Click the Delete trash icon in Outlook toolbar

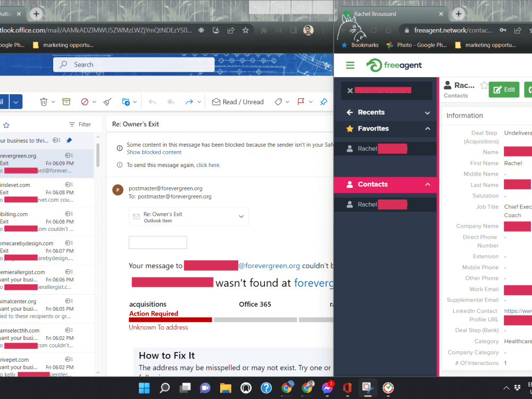[x=44, y=102]
